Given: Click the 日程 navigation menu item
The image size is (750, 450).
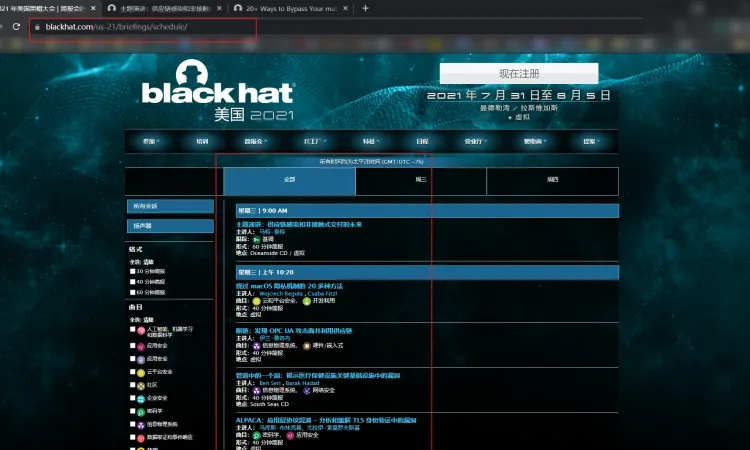Looking at the screenshot, I should [422, 142].
